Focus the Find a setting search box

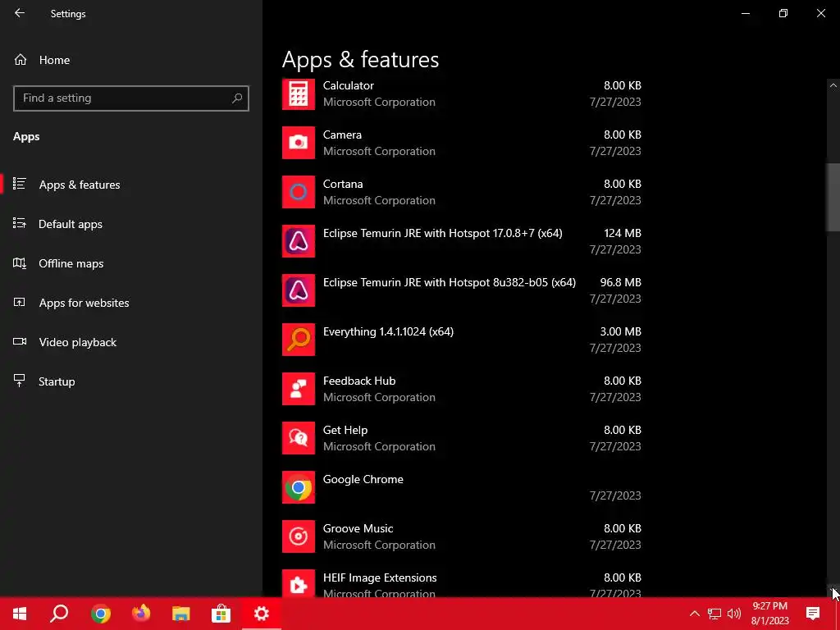tap(131, 98)
